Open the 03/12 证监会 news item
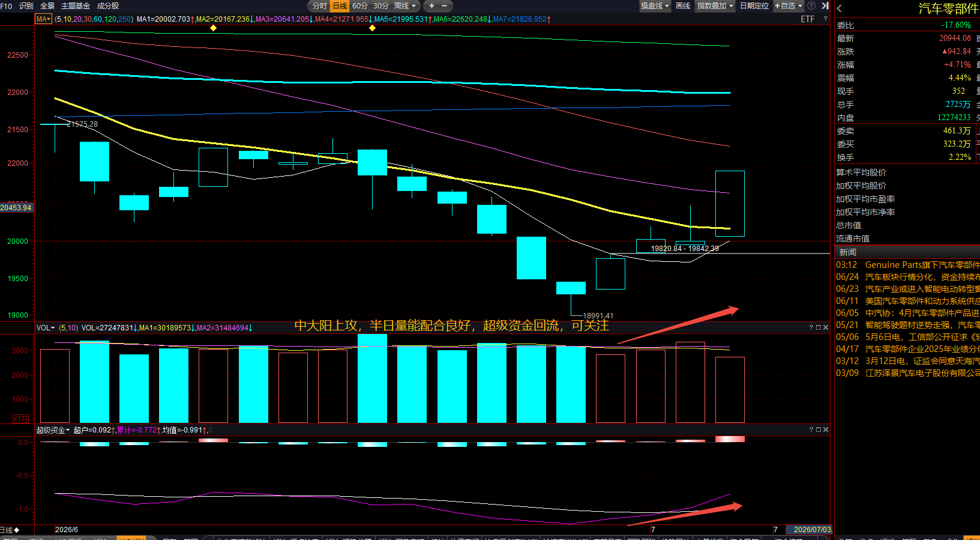This screenshot has height=540, width=980. tap(907, 361)
